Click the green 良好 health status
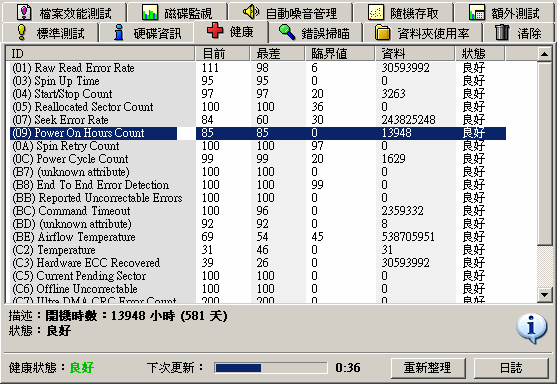The image size is (557, 384). 82,368
